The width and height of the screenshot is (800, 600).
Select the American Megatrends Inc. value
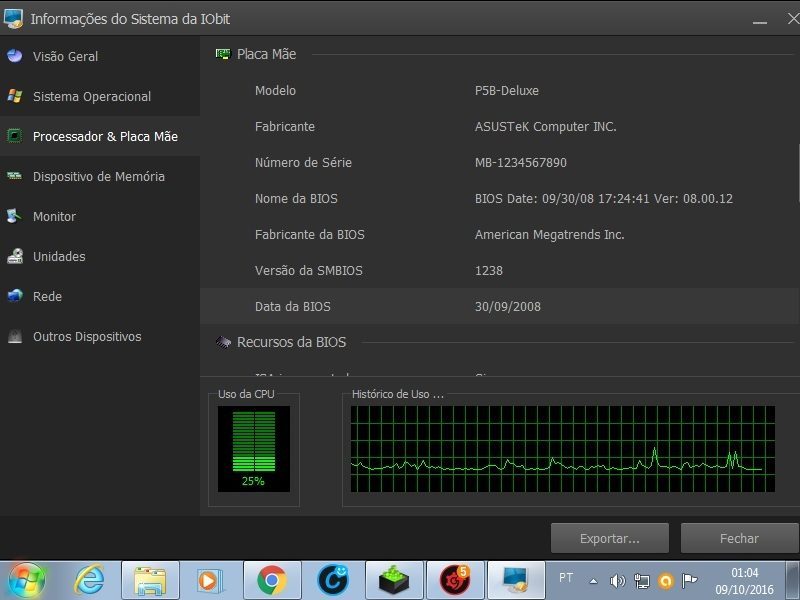(549, 235)
